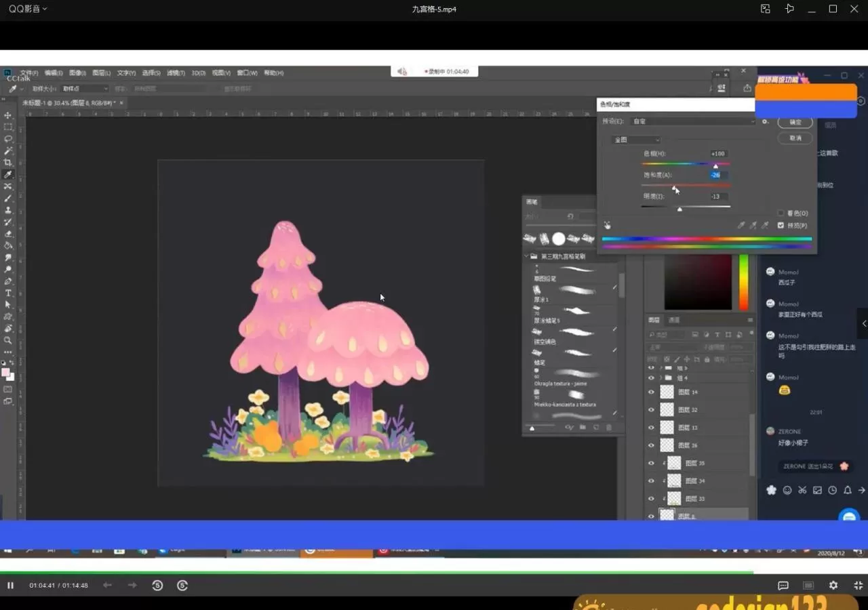Open the player settings gear icon
Viewport: 868px width, 610px height.
(x=833, y=585)
